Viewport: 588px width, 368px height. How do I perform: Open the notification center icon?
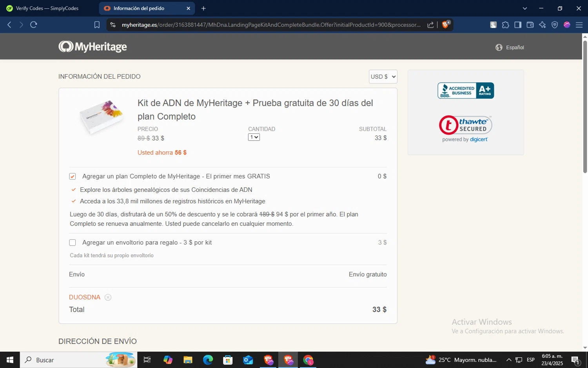tap(575, 360)
